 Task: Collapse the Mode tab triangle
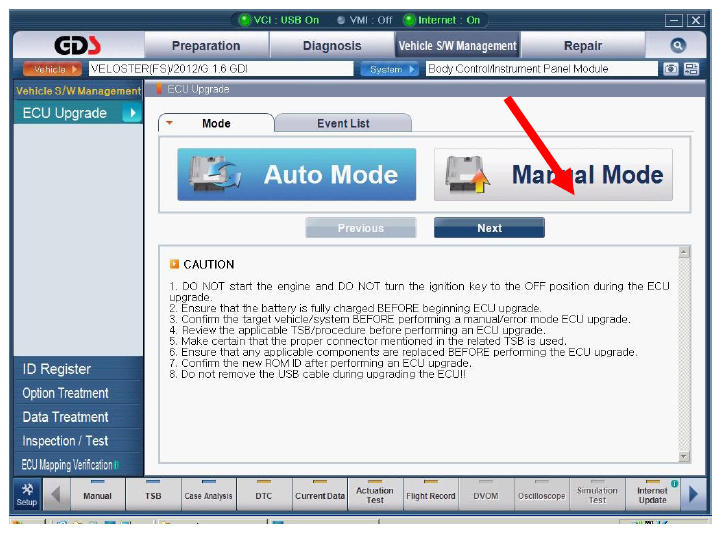pyautogui.click(x=169, y=123)
